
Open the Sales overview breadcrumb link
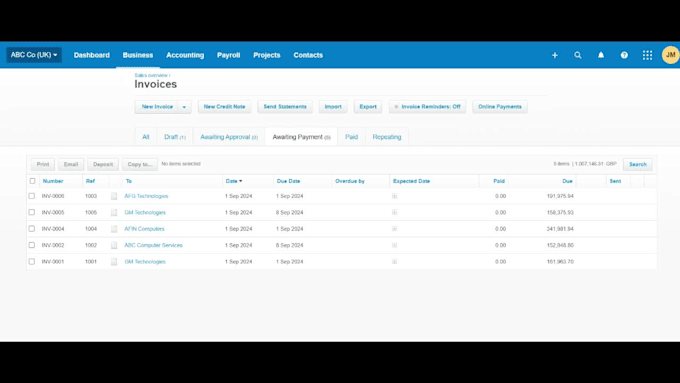pyautogui.click(x=151, y=75)
